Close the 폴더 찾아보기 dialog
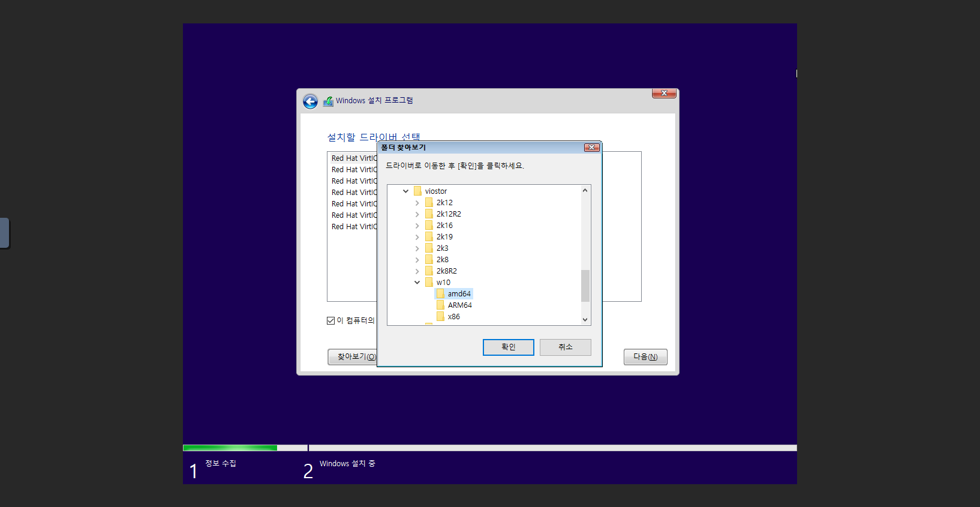 (x=592, y=148)
